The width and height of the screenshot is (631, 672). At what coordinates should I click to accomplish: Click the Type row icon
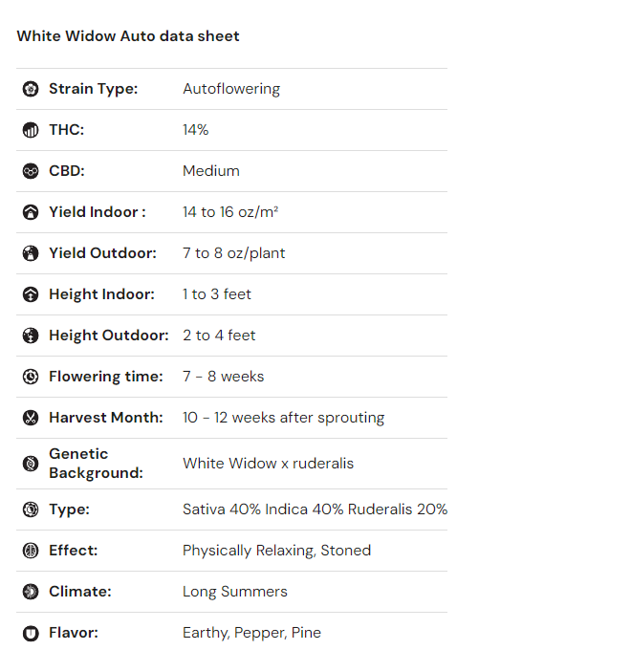(x=31, y=509)
